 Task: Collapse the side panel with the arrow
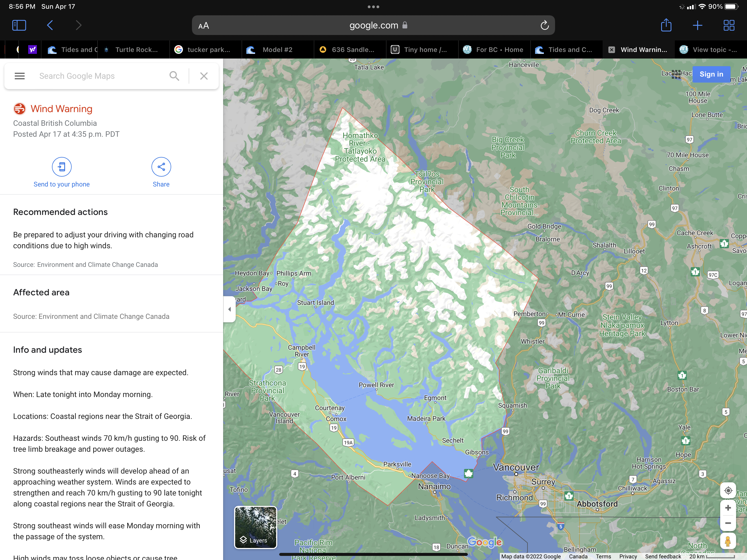[230, 309]
